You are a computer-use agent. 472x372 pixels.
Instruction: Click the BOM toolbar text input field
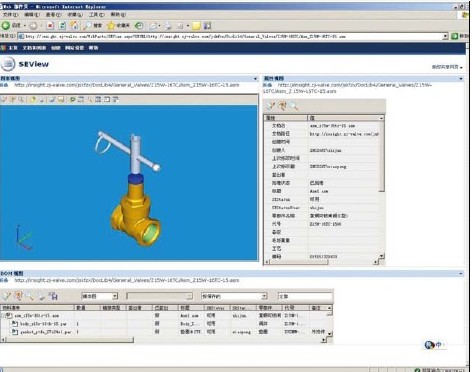pos(305,296)
